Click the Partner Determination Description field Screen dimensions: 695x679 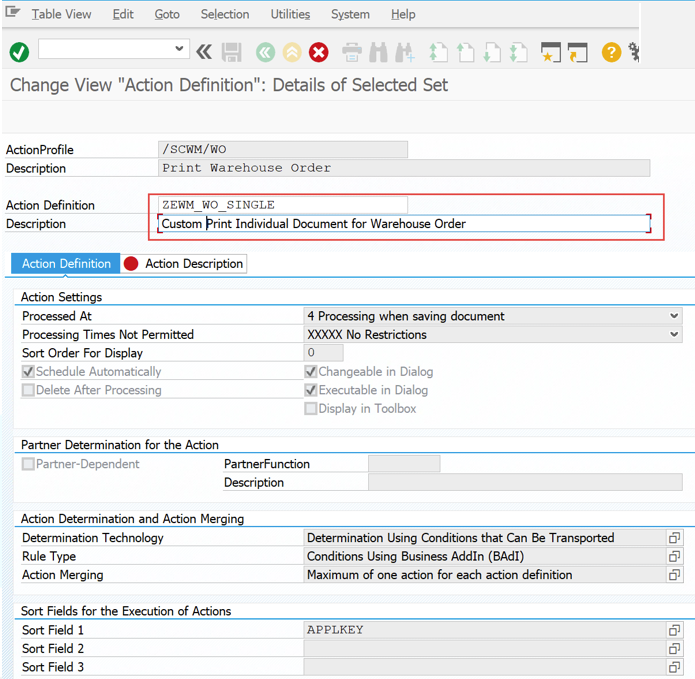525,482
